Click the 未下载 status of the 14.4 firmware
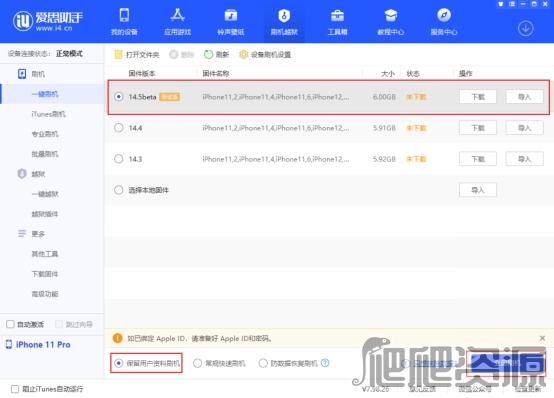This screenshot has width=554, height=398. coord(416,128)
